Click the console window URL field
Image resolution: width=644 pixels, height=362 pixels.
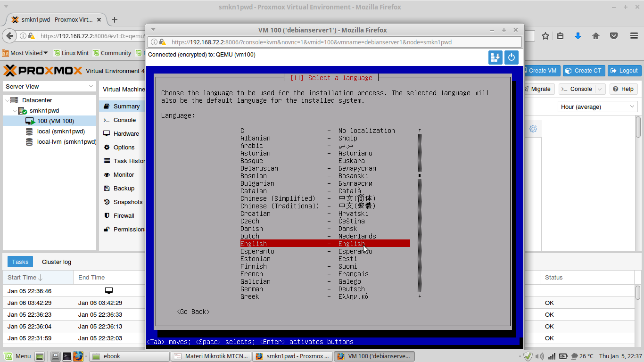(335, 42)
